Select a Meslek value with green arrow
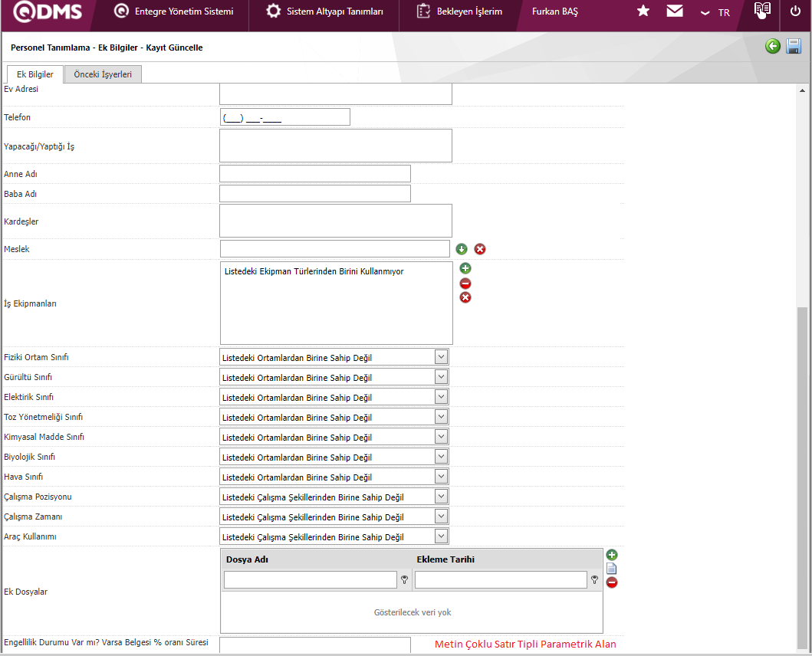812x656 pixels. tap(462, 249)
